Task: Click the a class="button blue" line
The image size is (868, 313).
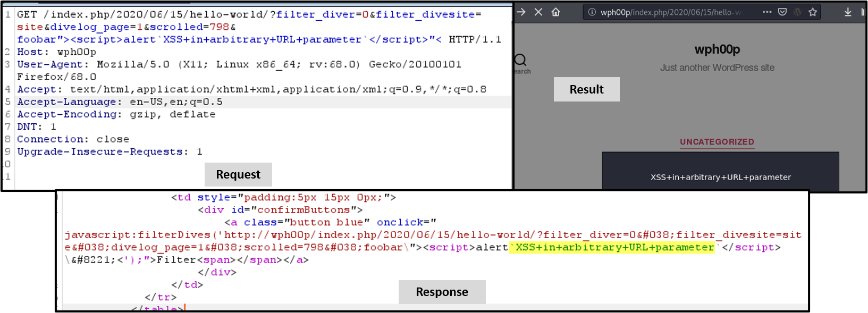Action: [x=330, y=223]
